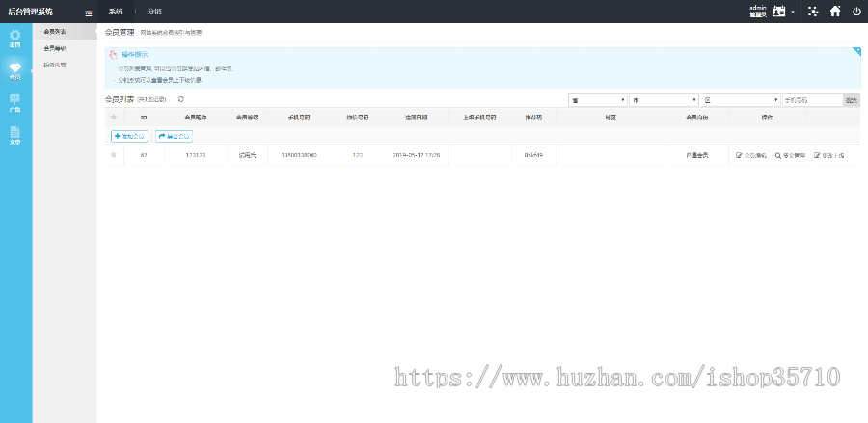Go to the home page icon
Viewport: 868px width, 423px height.
835,11
